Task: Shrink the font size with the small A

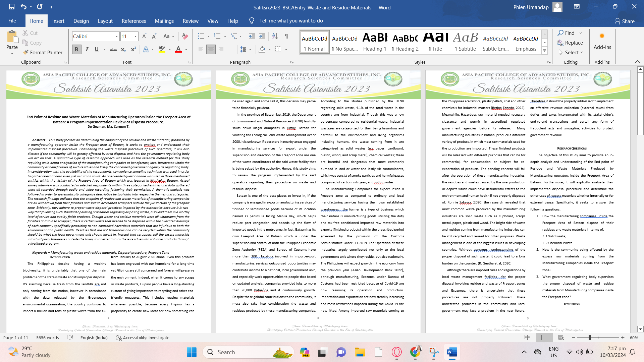Action: (154, 36)
